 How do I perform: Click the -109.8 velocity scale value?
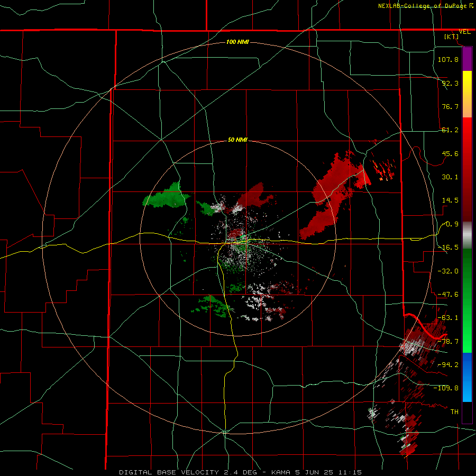(x=446, y=388)
